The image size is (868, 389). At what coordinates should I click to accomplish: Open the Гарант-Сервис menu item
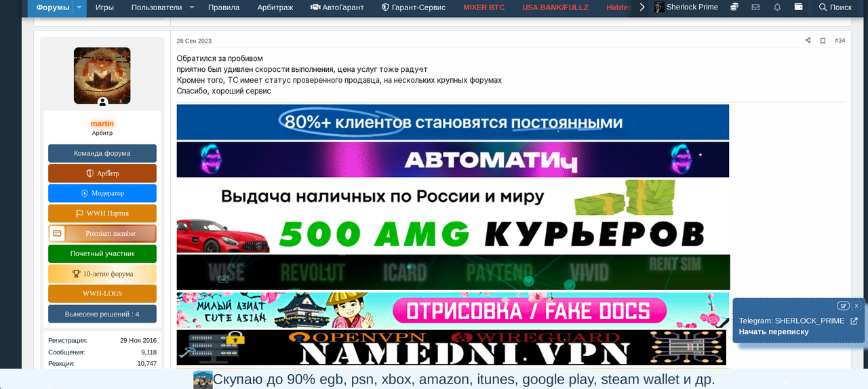coord(414,7)
